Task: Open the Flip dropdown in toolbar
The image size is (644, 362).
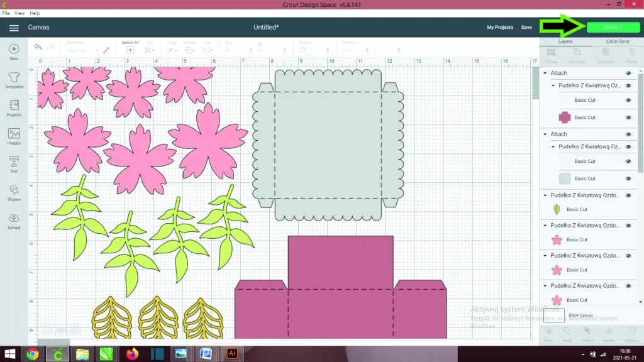Action: tap(208, 50)
